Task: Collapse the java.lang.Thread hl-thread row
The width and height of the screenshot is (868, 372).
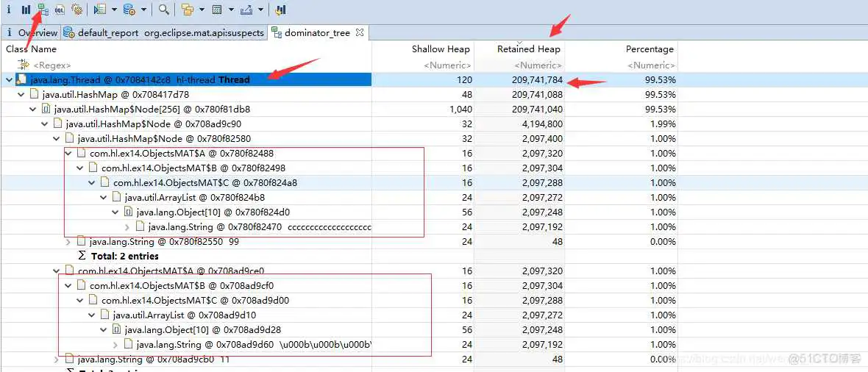Action: click(x=9, y=79)
